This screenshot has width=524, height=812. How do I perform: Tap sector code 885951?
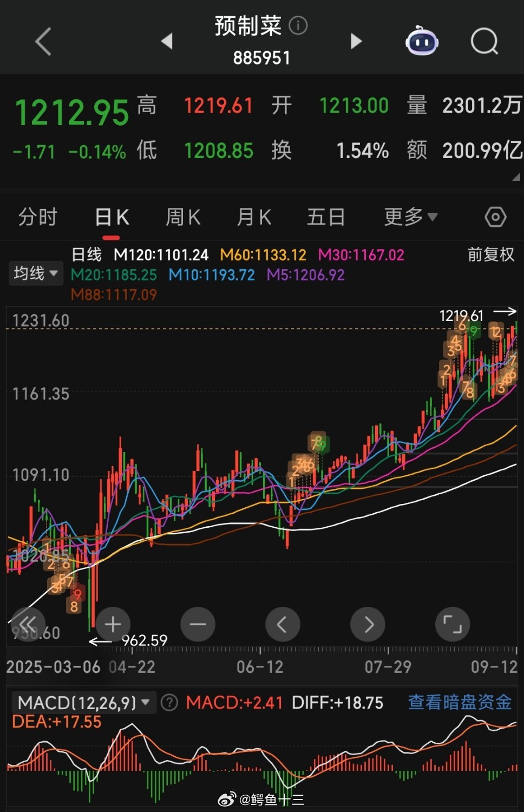point(261,58)
